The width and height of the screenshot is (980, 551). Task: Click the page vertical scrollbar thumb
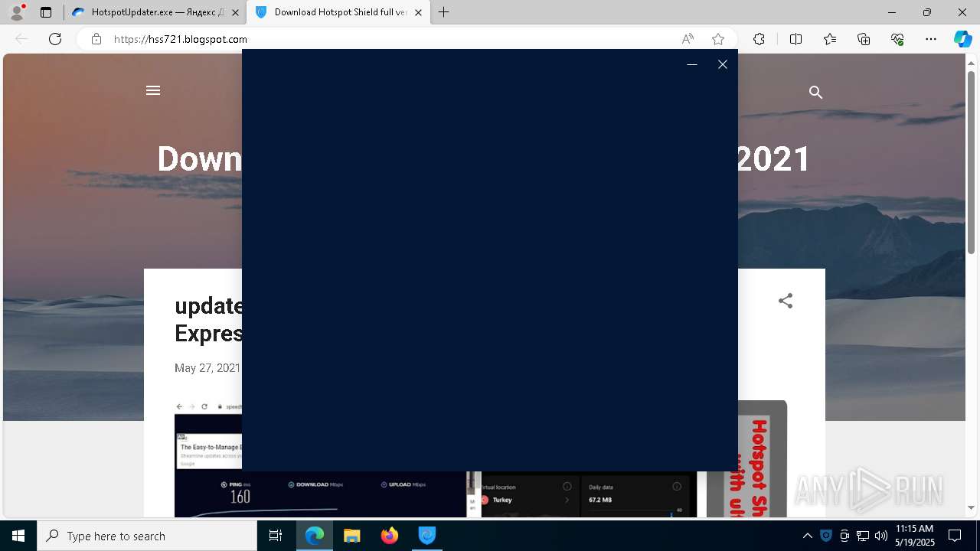point(971,162)
